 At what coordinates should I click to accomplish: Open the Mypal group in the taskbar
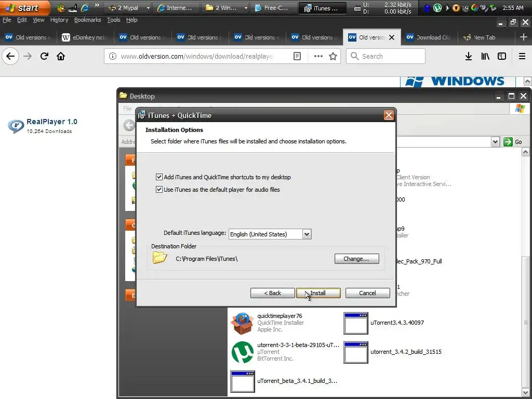128,8
